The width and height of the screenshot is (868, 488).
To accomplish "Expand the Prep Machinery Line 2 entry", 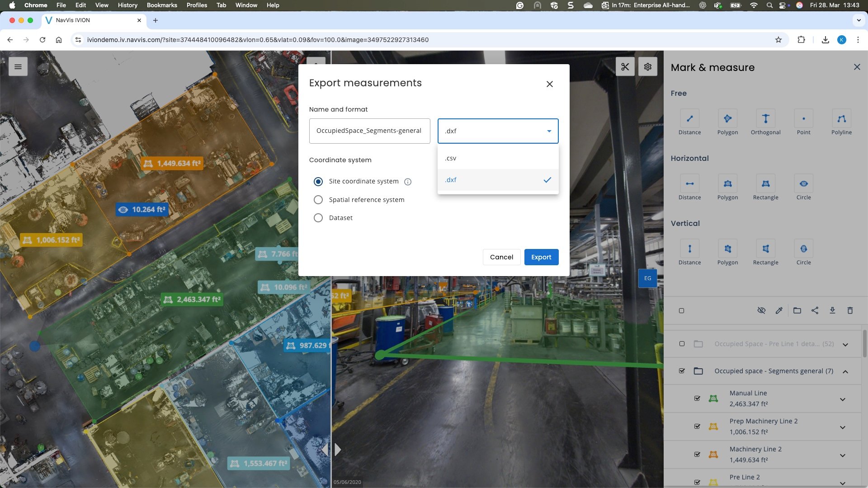I will [x=842, y=427].
